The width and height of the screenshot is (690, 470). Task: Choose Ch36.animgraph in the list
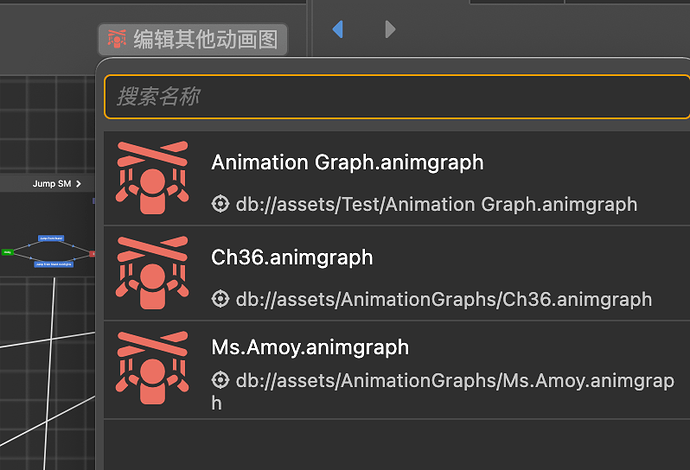pyautogui.click(x=292, y=257)
